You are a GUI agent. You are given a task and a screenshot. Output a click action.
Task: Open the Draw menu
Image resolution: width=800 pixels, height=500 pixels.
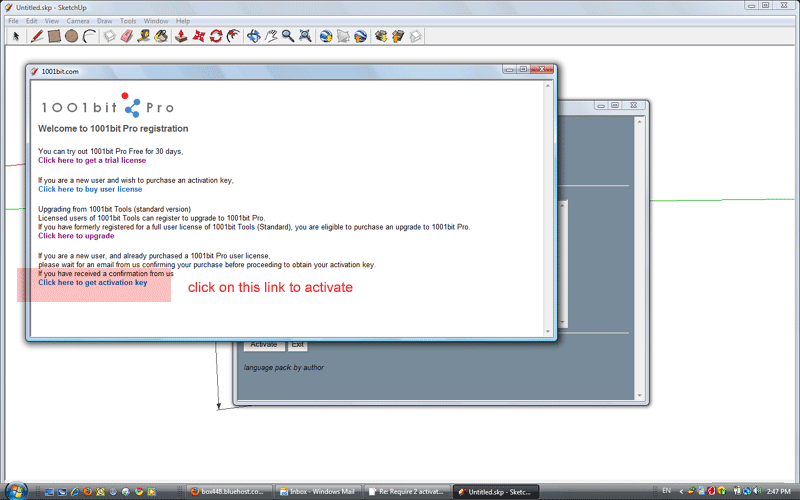point(105,21)
